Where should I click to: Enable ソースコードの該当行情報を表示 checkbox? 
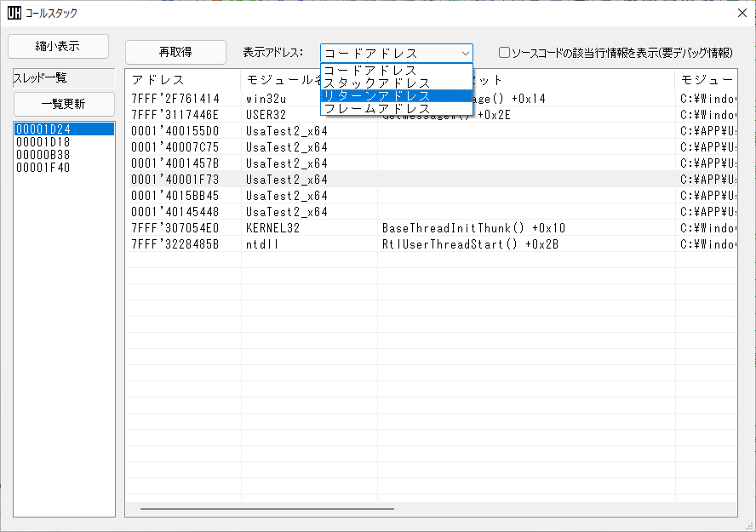click(505, 53)
